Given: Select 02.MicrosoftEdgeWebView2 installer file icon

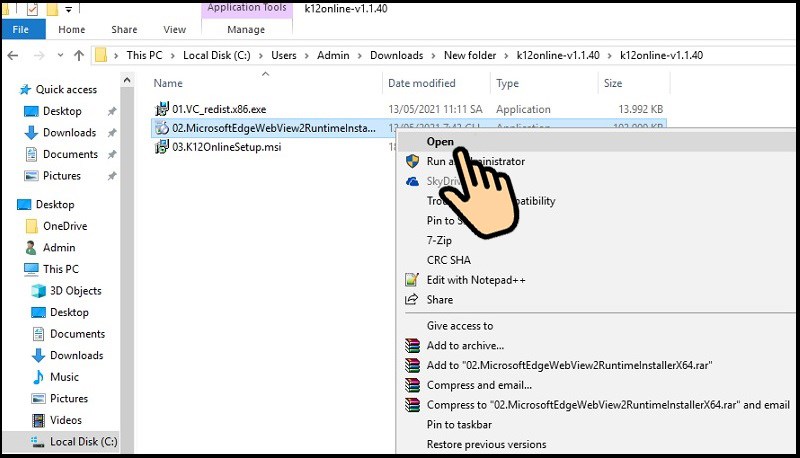Looking at the screenshot, I should coord(162,128).
